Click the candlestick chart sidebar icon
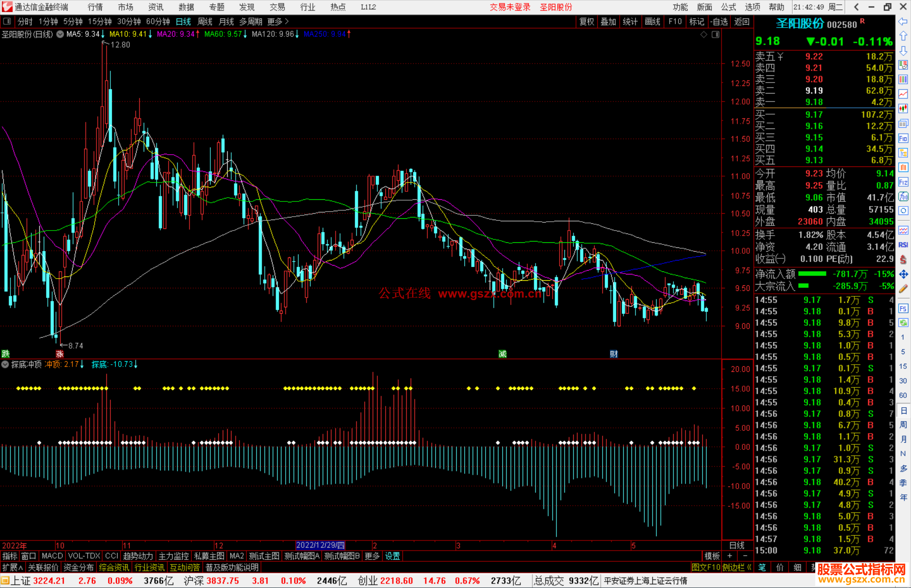This screenshot has height=588, width=911. point(903,109)
